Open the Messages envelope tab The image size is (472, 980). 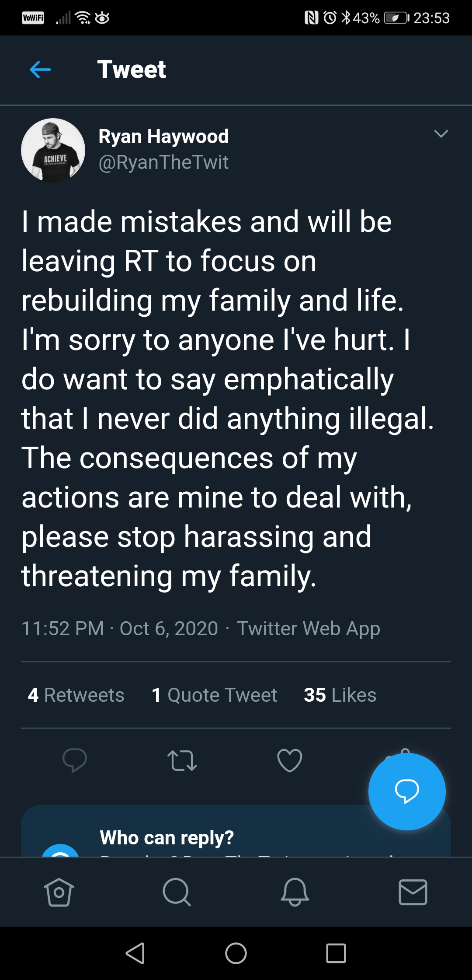(413, 892)
